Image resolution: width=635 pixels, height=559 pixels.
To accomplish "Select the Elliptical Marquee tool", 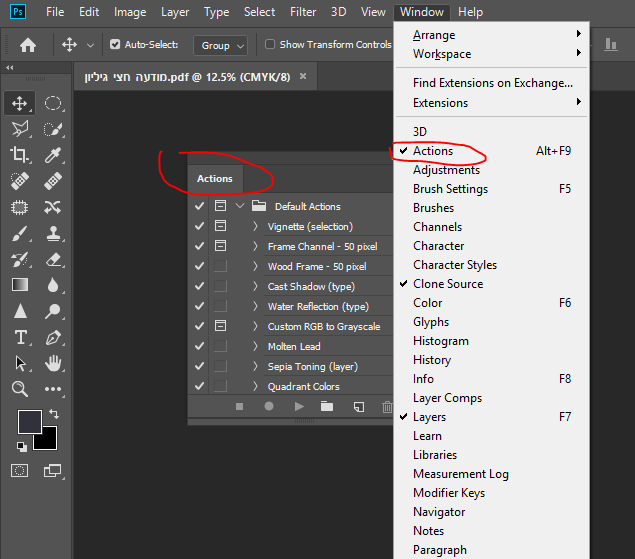I will (53, 104).
